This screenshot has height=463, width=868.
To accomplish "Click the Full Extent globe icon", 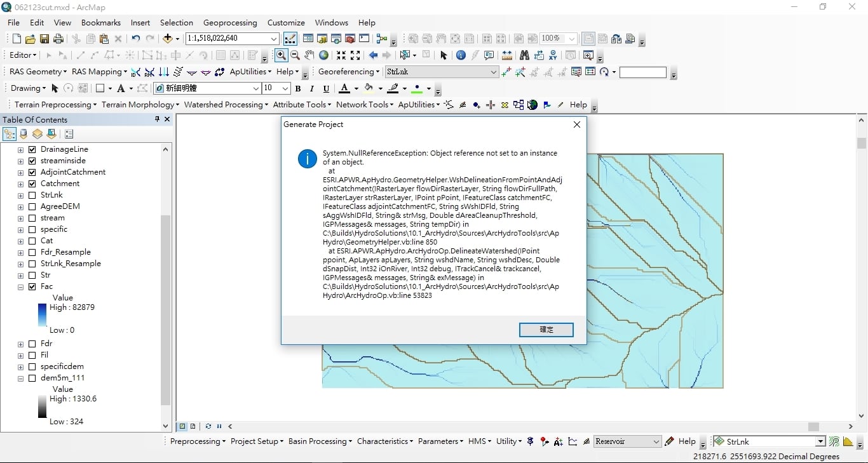I will click(x=323, y=55).
